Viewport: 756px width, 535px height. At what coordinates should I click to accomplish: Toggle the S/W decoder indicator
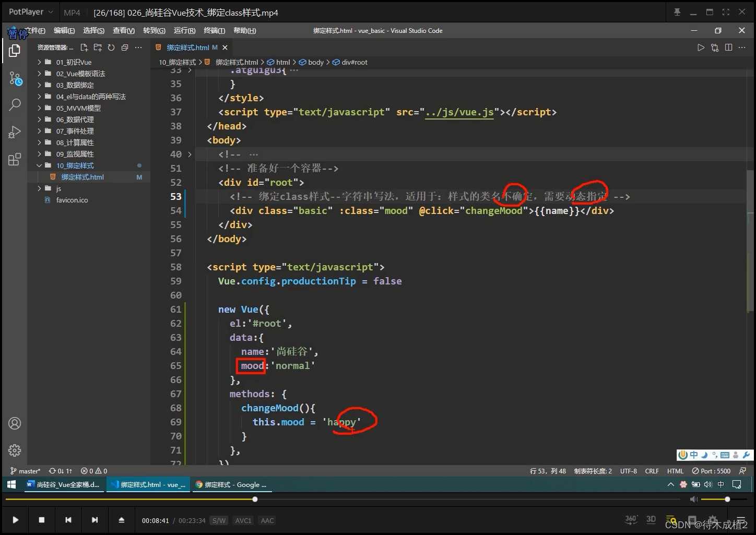219,520
